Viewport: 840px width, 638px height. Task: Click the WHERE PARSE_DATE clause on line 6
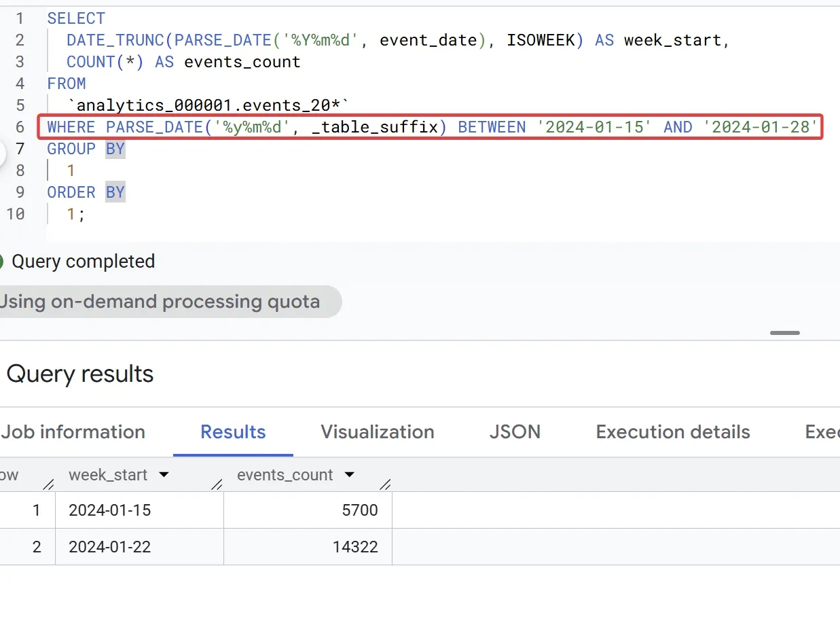pos(431,127)
